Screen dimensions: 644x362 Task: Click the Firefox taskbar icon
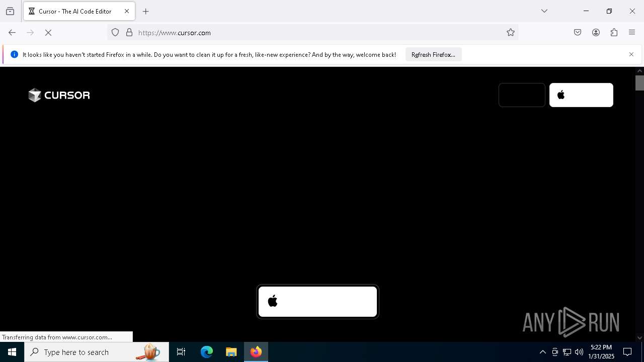point(256,352)
